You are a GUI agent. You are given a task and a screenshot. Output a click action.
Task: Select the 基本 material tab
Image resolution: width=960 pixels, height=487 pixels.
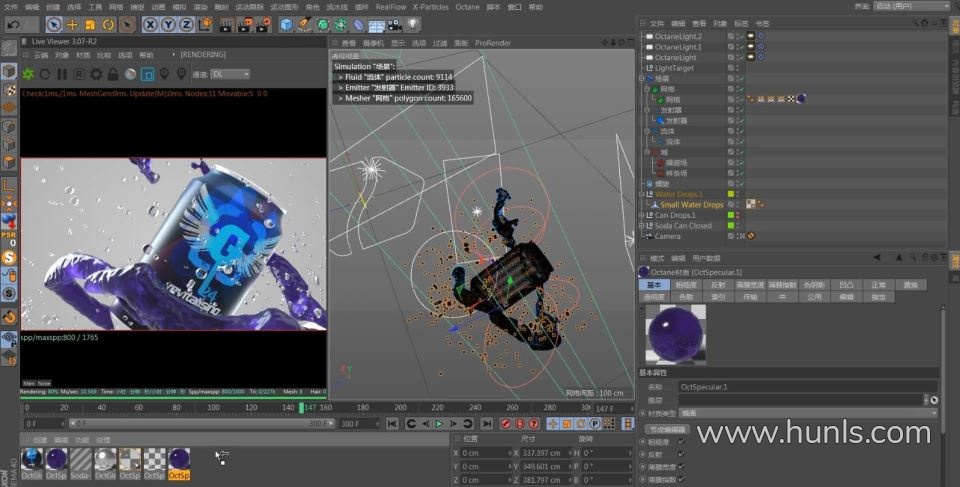click(x=654, y=285)
